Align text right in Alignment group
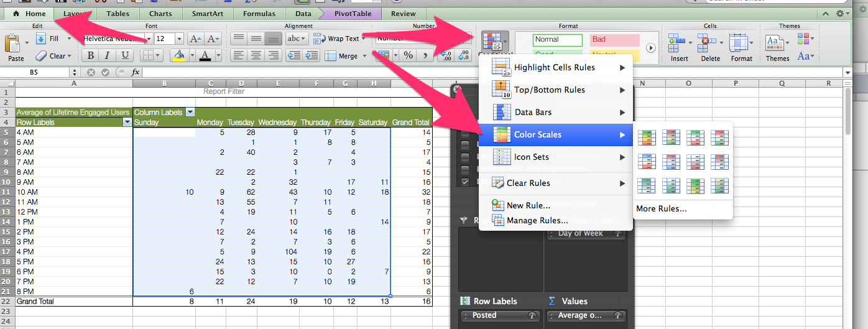Viewport: 868px width, 329px height. 272,55
